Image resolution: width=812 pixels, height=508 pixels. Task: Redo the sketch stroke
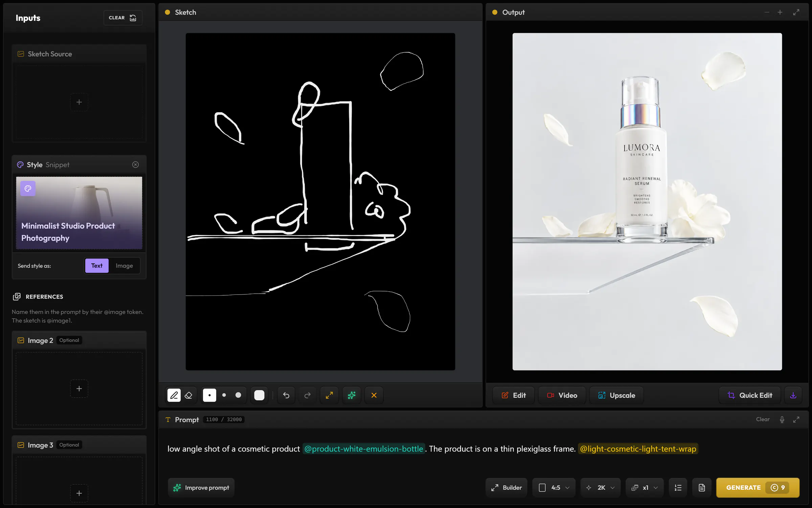pyautogui.click(x=307, y=395)
